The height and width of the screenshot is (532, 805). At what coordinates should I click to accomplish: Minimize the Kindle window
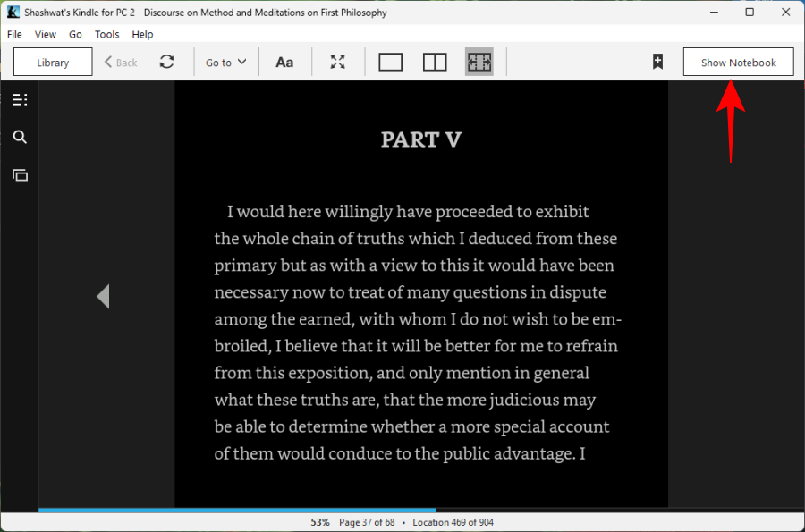(x=714, y=12)
